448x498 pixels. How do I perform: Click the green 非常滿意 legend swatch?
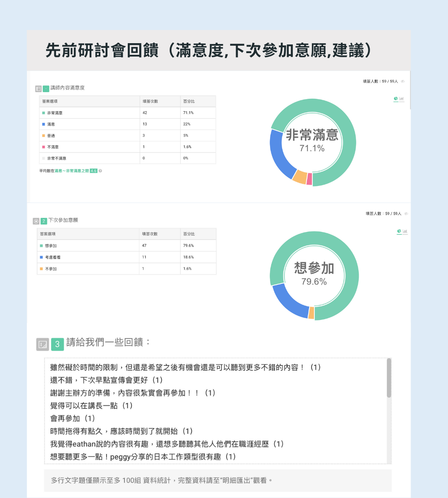click(x=44, y=113)
